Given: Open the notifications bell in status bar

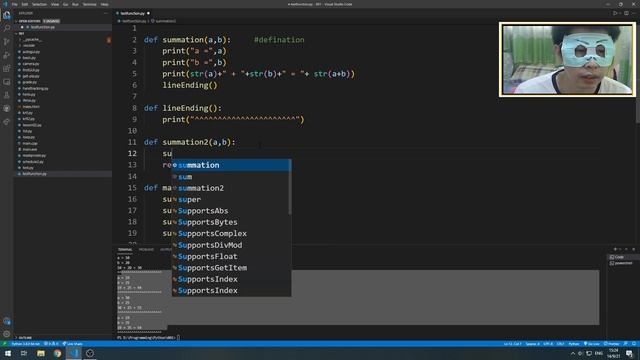Looking at the screenshot, I should coord(634,344).
